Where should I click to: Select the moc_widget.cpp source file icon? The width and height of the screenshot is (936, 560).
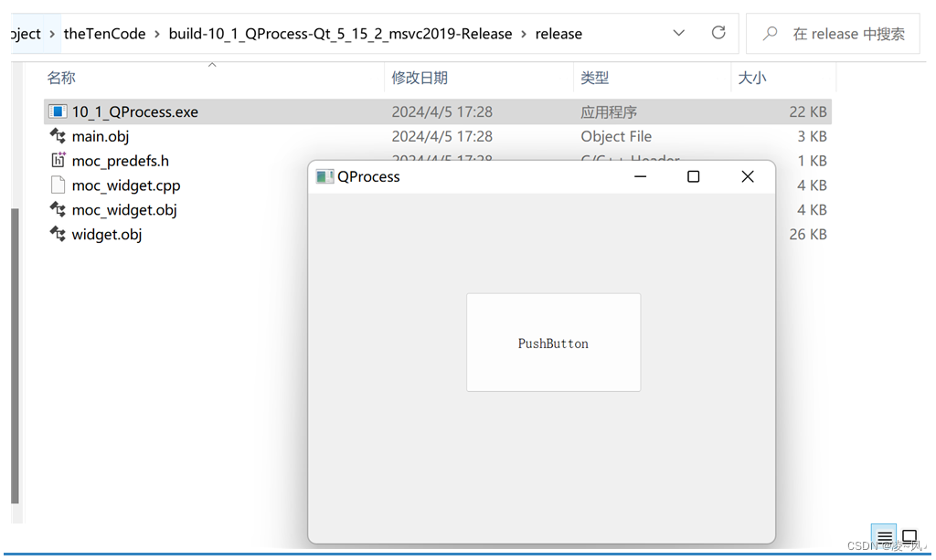click(x=56, y=185)
